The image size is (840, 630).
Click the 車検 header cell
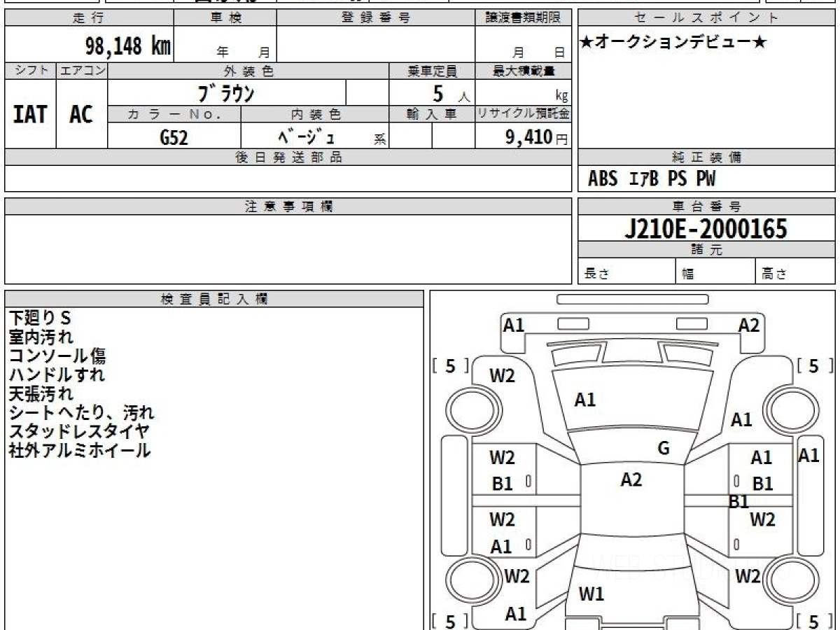pos(225,18)
